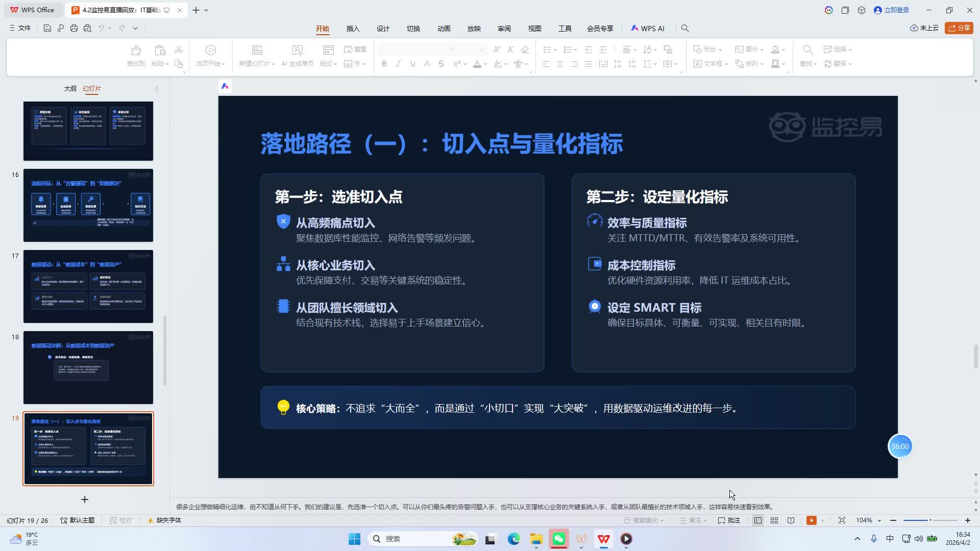The height and width of the screenshot is (551, 980).
Task: Click the WPS AI floating icon above slide
Action: pos(225,86)
